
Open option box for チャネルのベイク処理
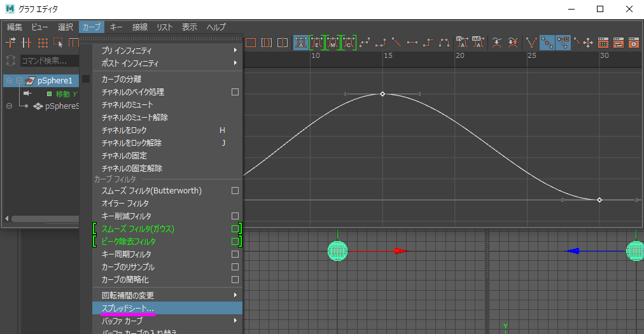pyautogui.click(x=235, y=92)
